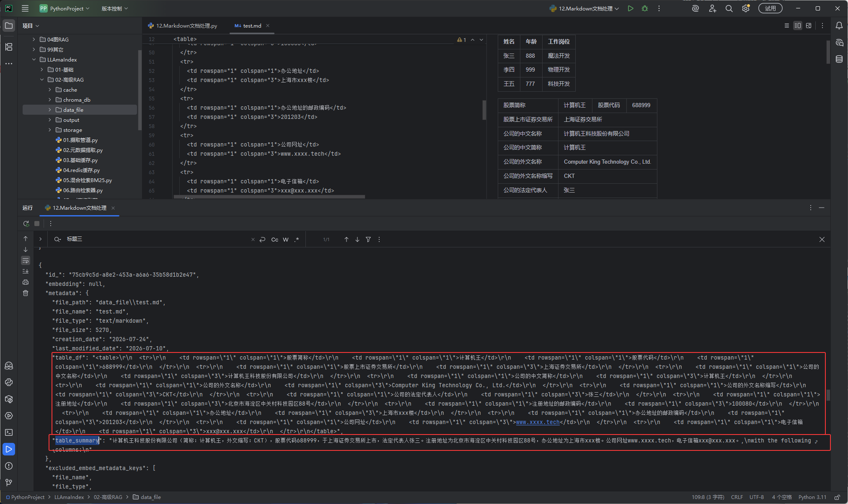Open the AI assistant swirl icon in title bar
848x504 pixels.
[695, 8]
